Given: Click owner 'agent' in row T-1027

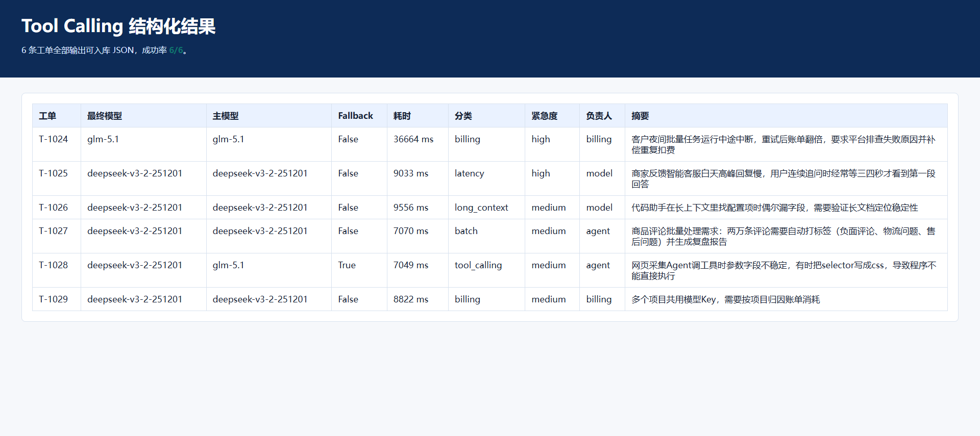Looking at the screenshot, I should 598,231.
